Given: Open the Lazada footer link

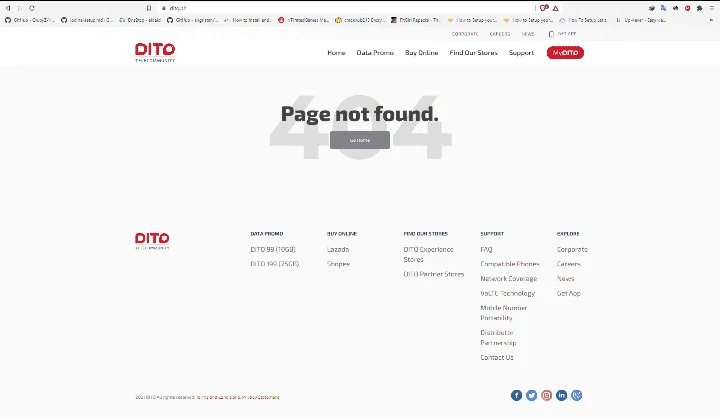Looking at the screenshot, I should tap(338, 249).
